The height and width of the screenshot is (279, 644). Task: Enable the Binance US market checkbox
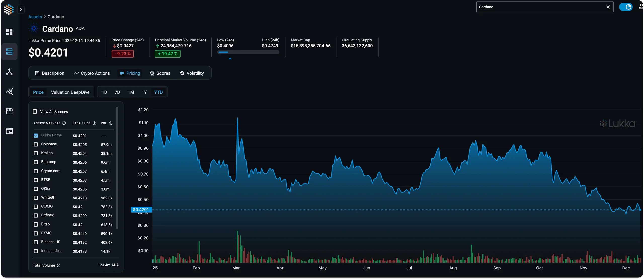[36, 242]
